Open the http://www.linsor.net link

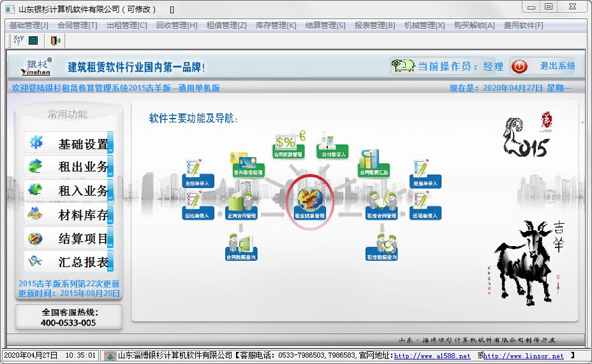(x=523, y=356)
